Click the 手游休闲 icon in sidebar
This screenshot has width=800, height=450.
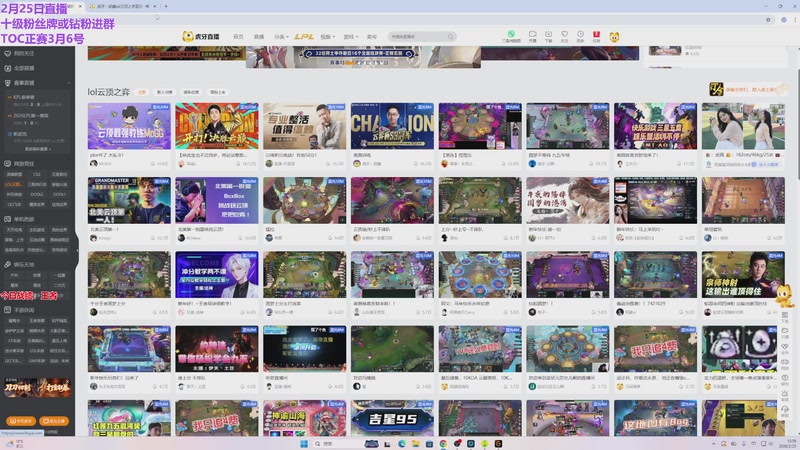coord(8,310)
